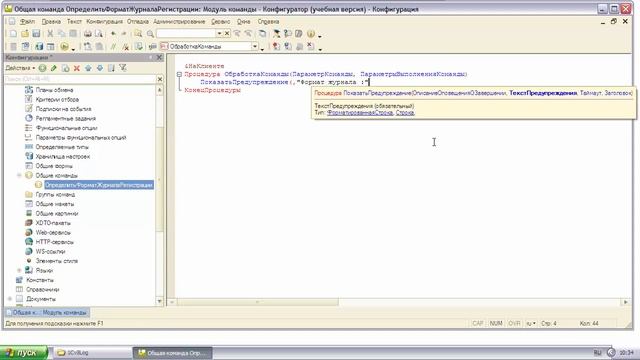Close the Конфигурация panel
Image resolution: width=640 pixels, height=360 pixels.
point(160,58)
